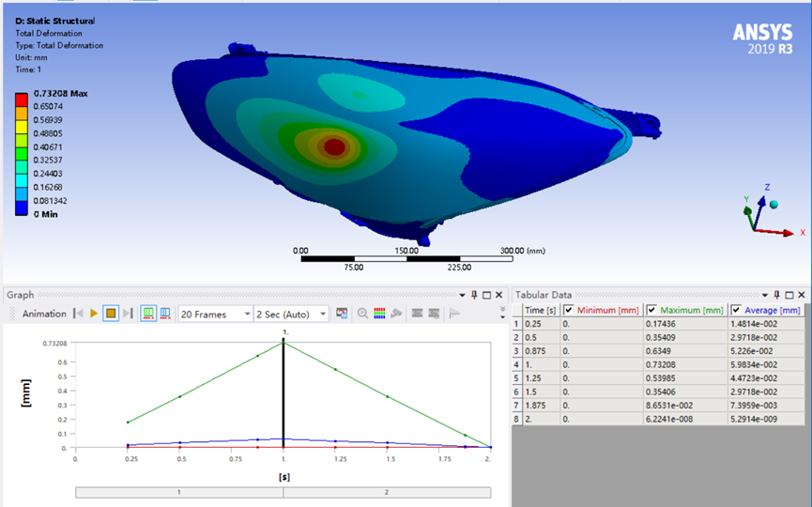
Task: Select step 2 in graph step bar
Action: 387,492
